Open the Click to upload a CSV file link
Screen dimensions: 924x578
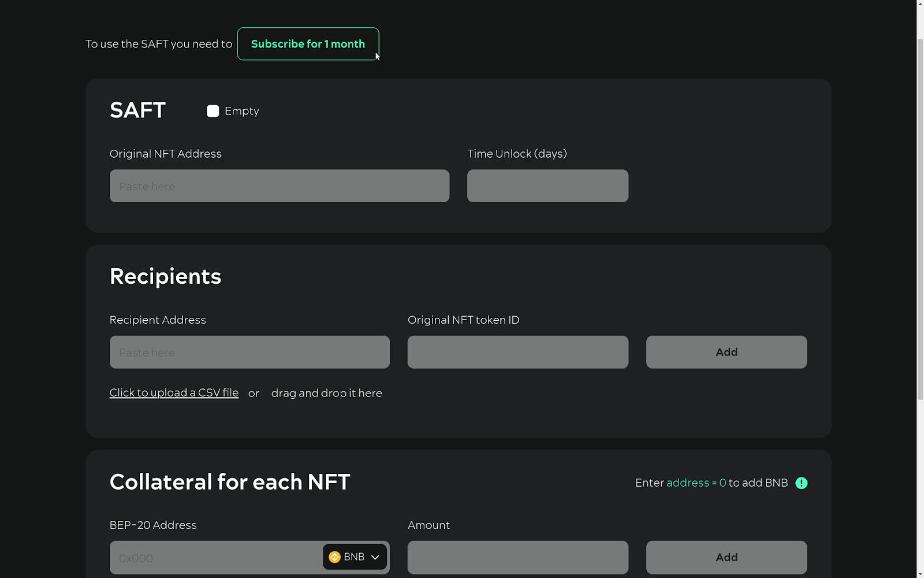point(174,392)
